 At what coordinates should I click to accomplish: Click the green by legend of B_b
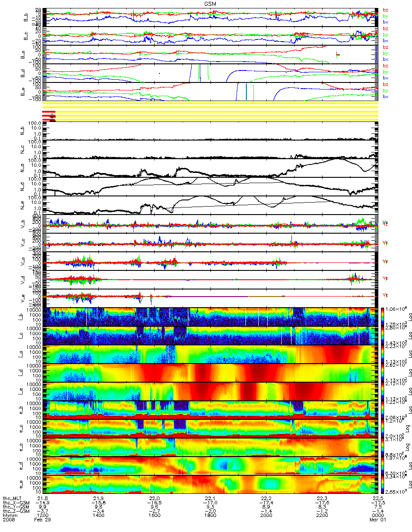tap(385, 16)
